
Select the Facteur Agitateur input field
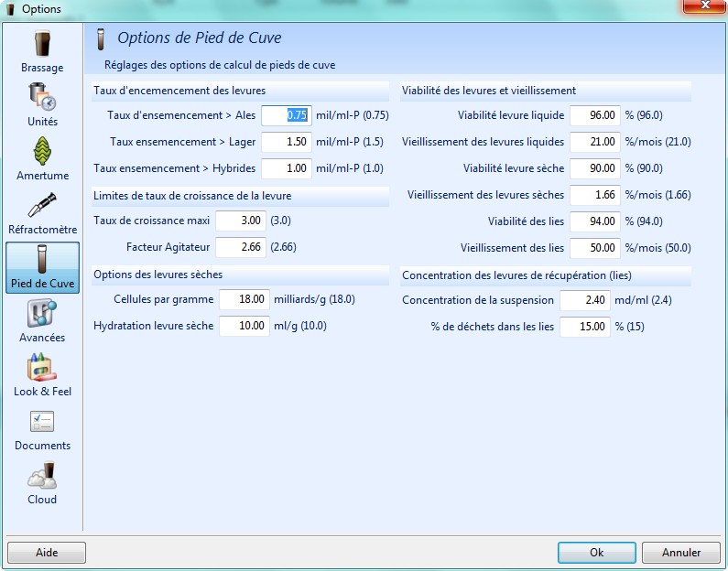pyautogui.click(x=241, y=247)
